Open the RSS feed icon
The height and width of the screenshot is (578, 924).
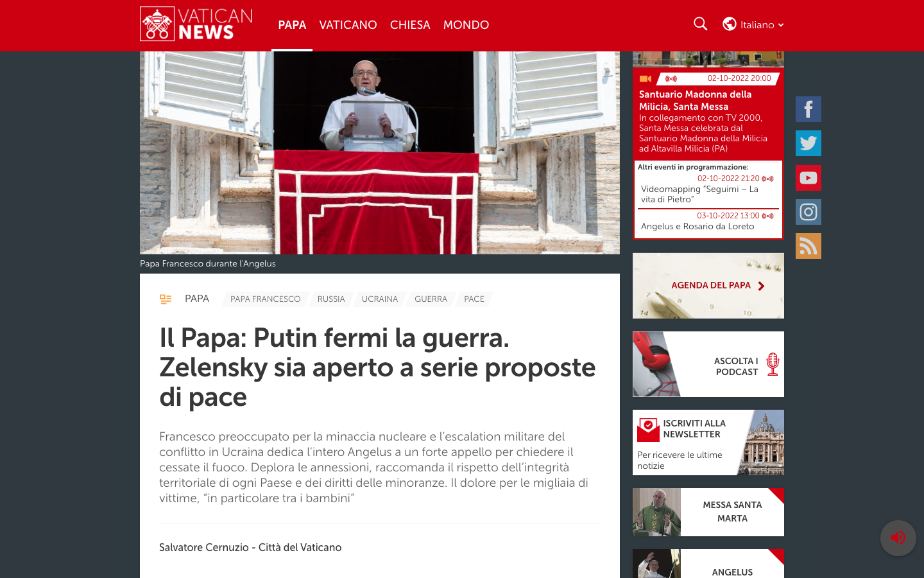coord(808,246)
